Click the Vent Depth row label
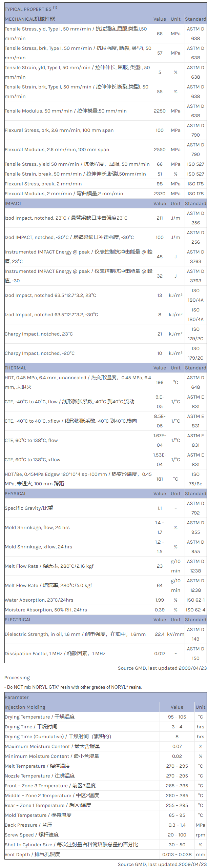Viewport: 208px width, 868px height. (x=32, y=854)
